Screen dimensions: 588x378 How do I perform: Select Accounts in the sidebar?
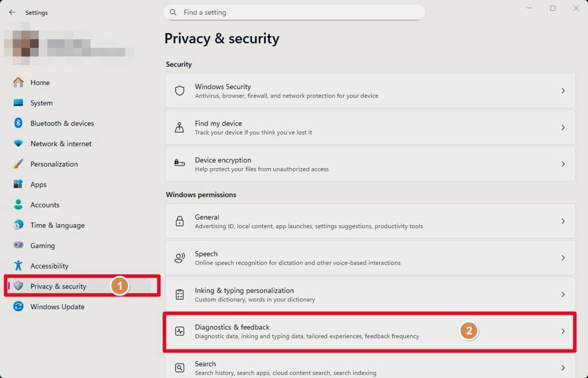45,205
